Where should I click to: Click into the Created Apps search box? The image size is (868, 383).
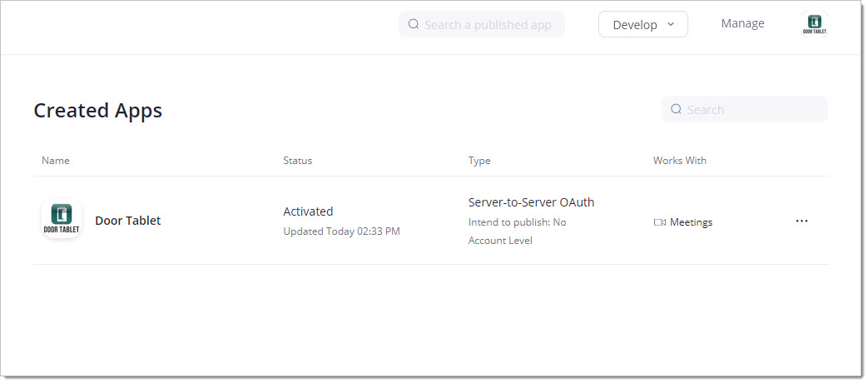tap(753, 109)
